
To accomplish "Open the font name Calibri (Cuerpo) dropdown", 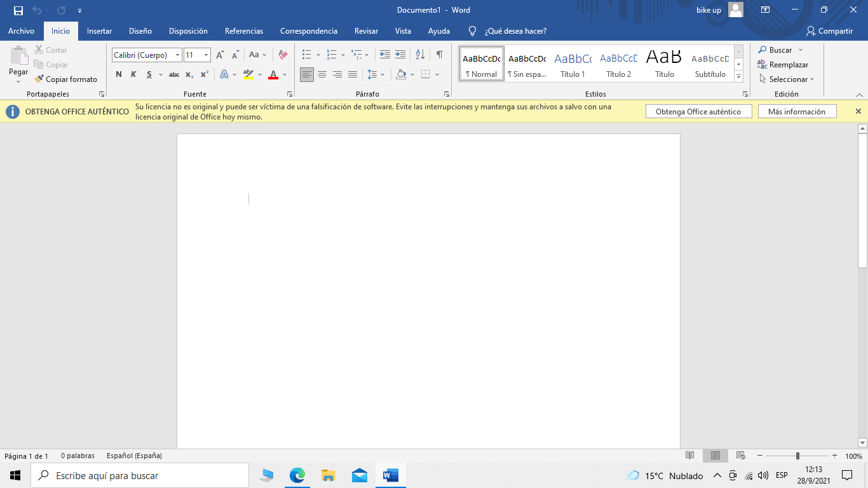I will click(x=178, y=55).
